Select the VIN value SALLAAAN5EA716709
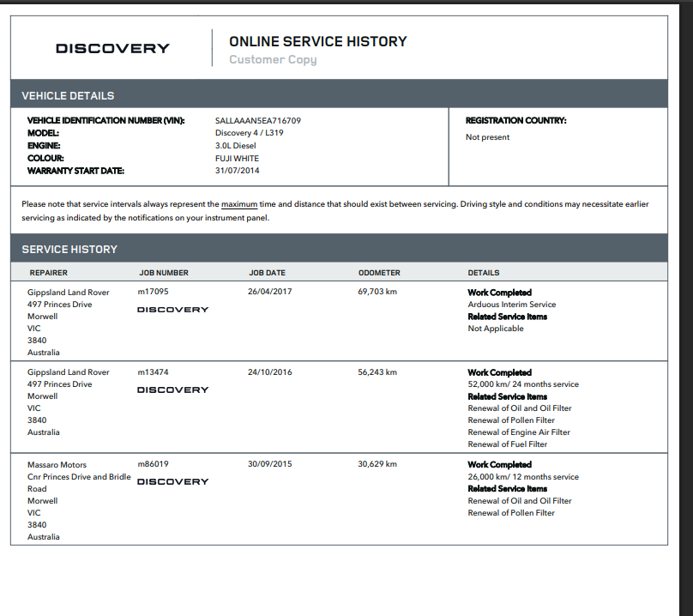Image resolution: width=693 pixels, height=616 pixels. [x=257, y=121]
